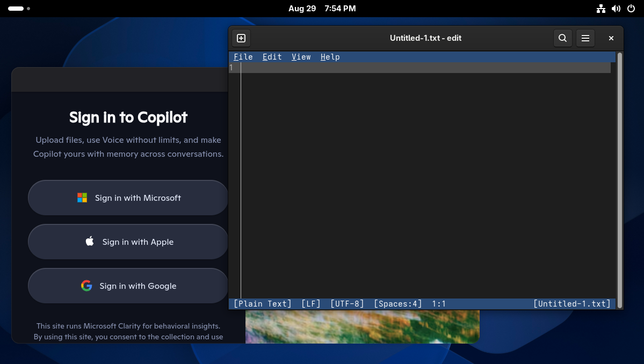Open the hamburger menu in terminal header
Viewport: 644px width, 364px height.
585,38
